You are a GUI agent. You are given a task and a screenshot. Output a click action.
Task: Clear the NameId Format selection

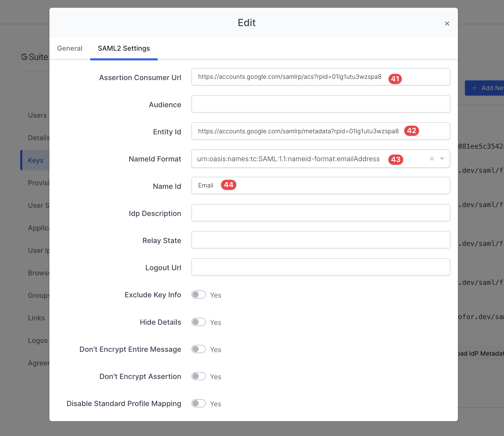432,159
